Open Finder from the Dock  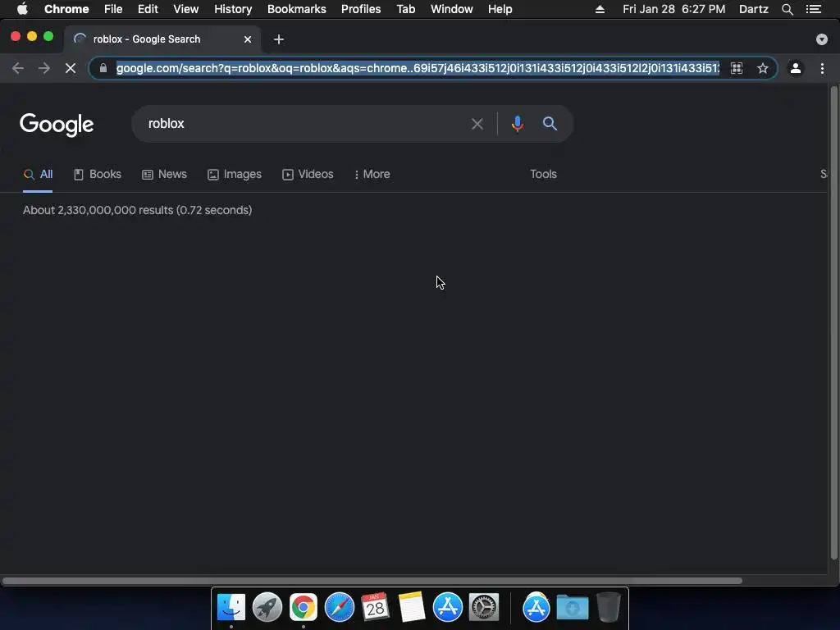(231, 607)
